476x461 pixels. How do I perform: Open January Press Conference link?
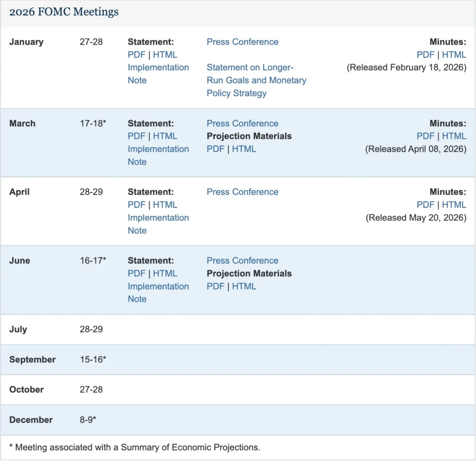point(243,42)
